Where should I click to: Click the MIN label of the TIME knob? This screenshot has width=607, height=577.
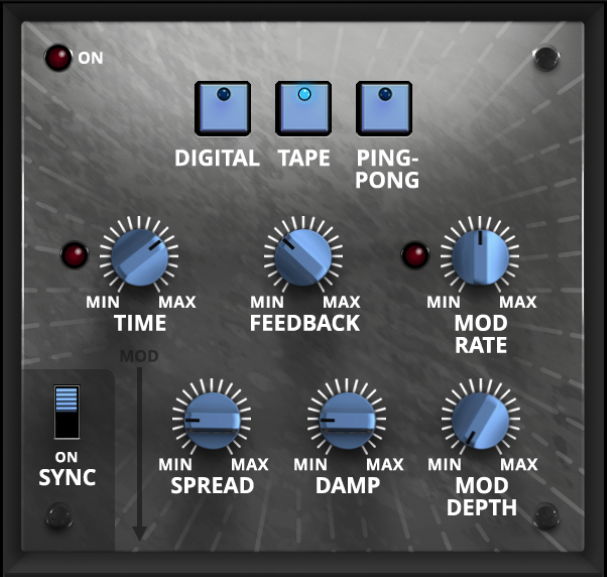(103, 302)
